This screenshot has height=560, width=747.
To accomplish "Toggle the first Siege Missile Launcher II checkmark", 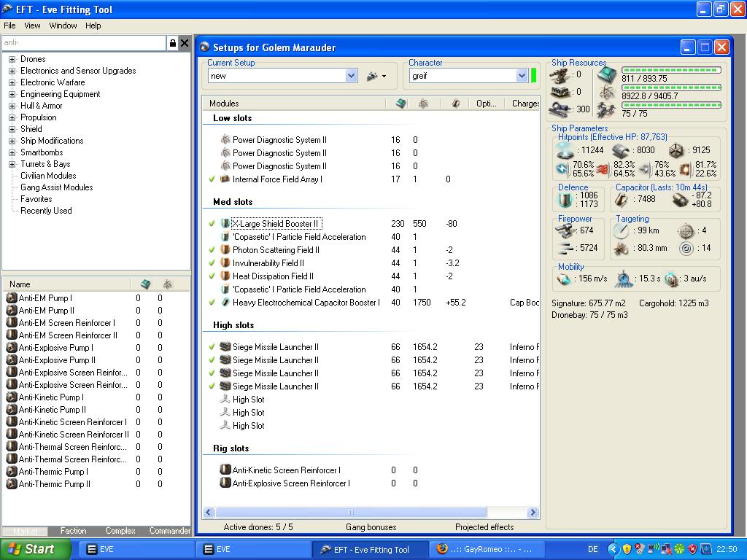I will pos(212,347).
